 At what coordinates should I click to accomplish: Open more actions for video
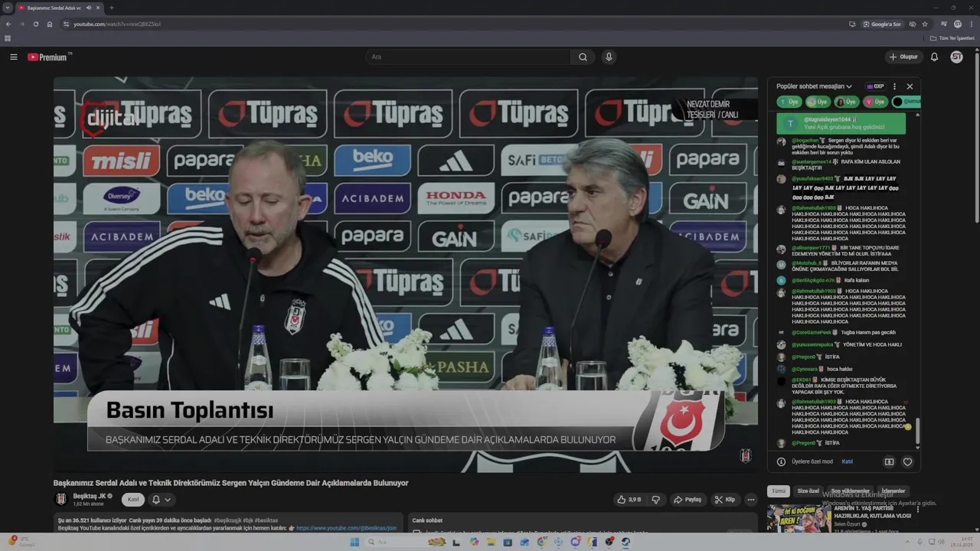coord(750,500)
